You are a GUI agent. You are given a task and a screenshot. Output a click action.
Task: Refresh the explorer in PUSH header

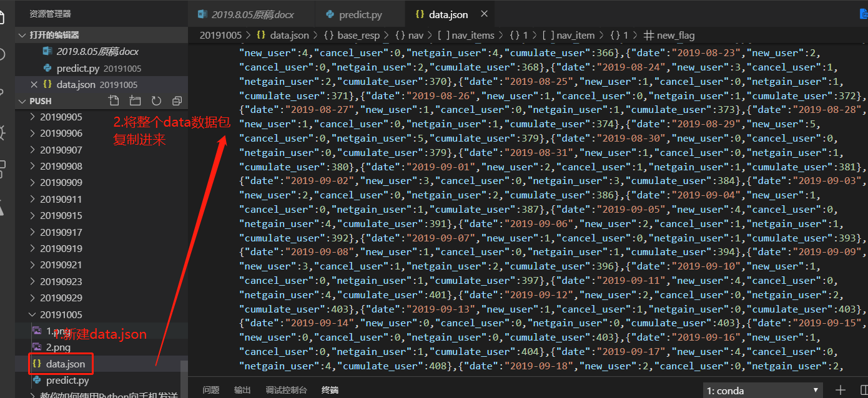click(x=156, y=100)
